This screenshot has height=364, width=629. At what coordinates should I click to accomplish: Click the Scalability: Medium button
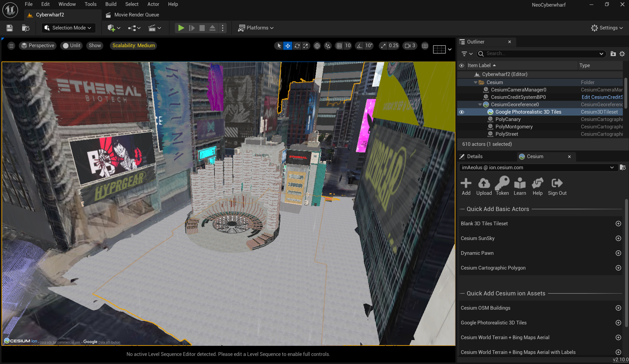[133, 46]
